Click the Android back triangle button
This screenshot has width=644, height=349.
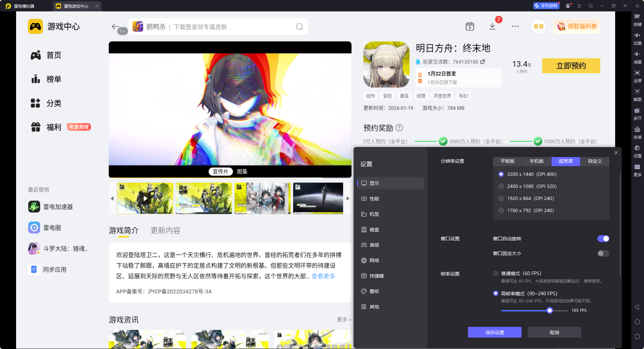637,307
